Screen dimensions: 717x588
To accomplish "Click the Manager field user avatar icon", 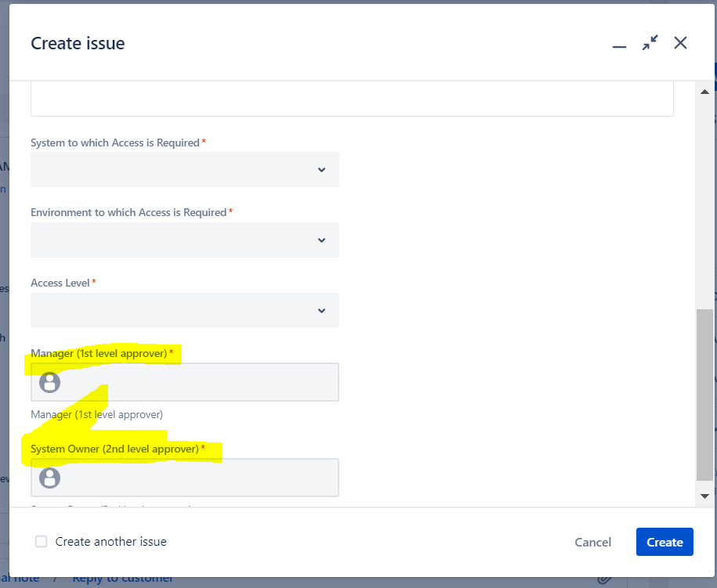I will [x=49, y=382].
